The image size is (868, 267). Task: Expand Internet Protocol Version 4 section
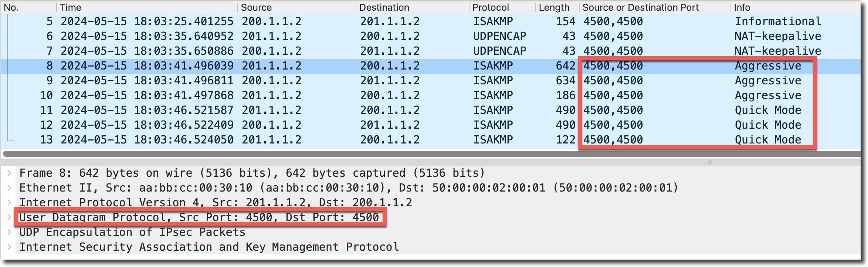tap(10, 203)
